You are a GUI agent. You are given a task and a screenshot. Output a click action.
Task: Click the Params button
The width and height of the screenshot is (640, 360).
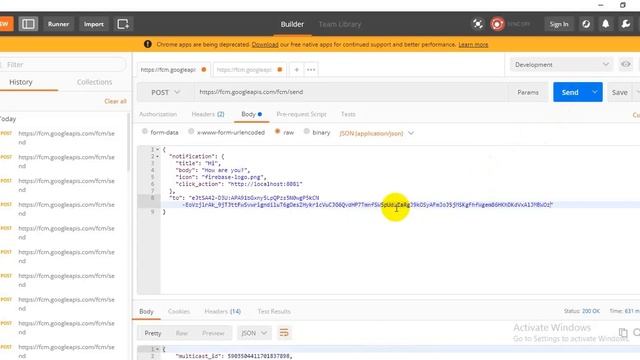(528, 93)
